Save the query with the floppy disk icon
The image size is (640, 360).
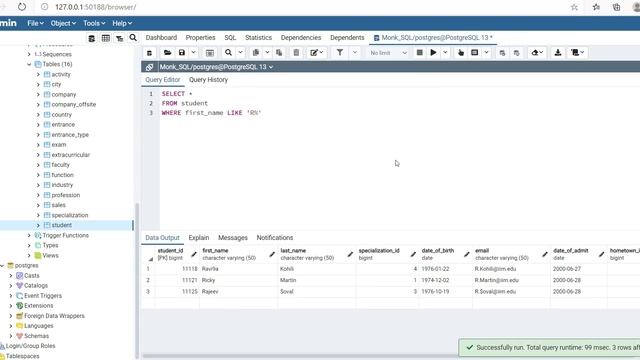(182, 53)
